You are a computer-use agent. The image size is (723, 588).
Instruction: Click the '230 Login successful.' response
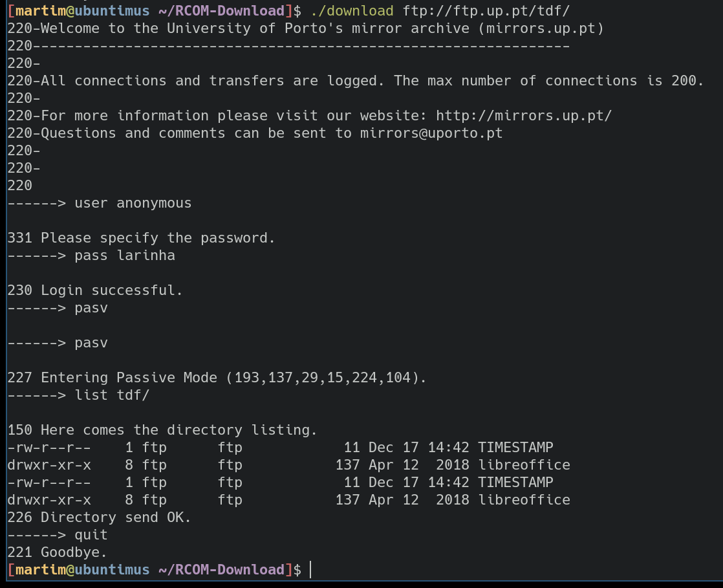95,290
